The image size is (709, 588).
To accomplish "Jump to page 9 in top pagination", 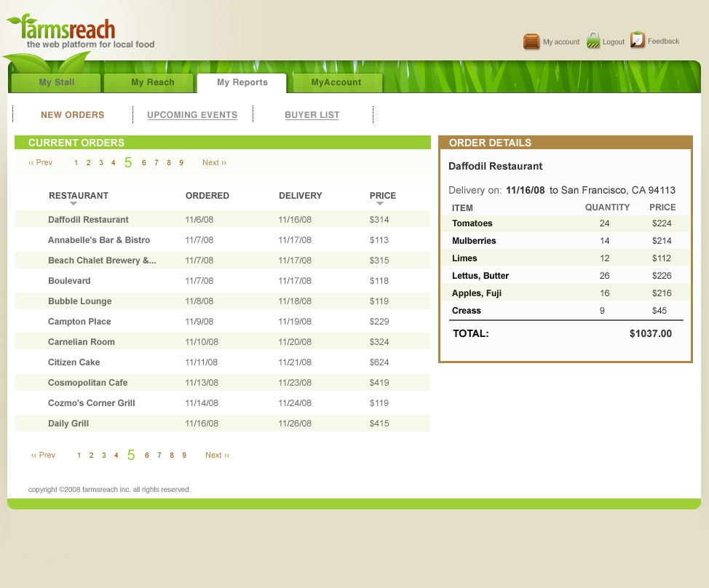I will [181, 162].
